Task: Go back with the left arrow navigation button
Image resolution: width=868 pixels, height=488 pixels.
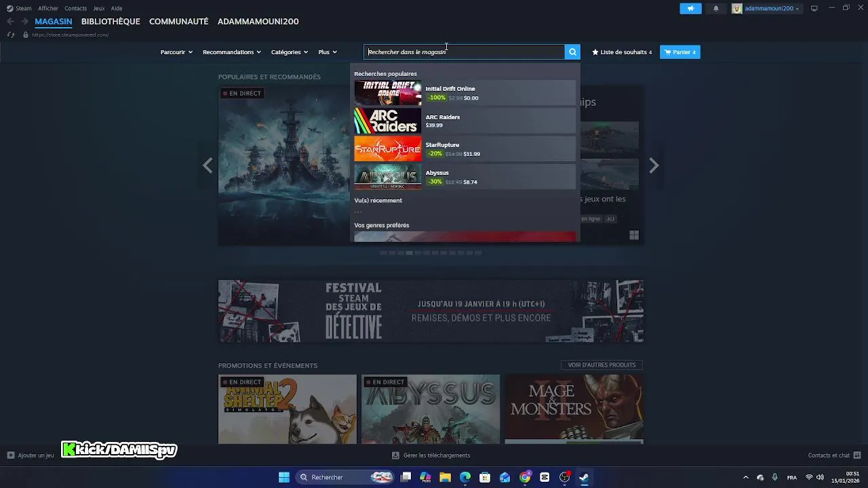Action: point(10,22)
